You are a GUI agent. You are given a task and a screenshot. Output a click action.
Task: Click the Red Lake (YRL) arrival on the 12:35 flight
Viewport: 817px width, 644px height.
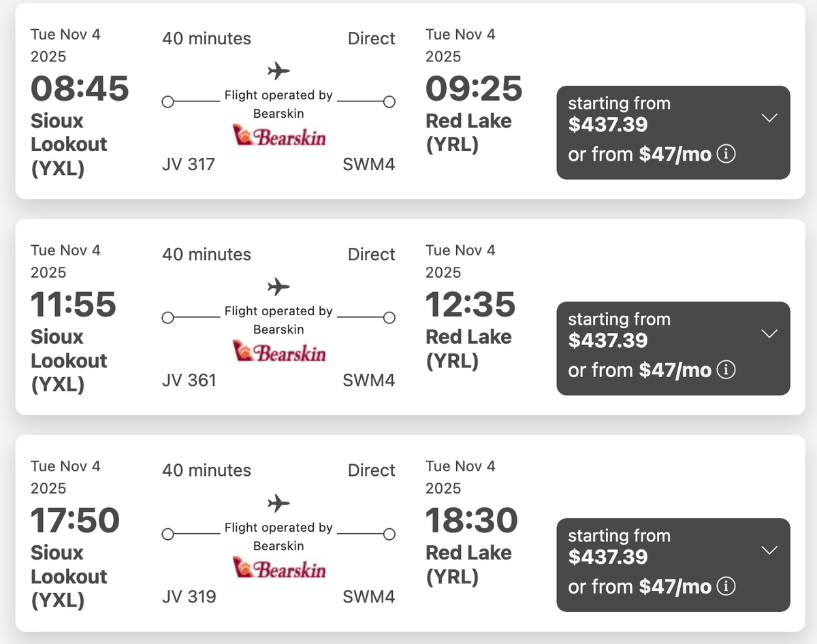pos(468,349)
